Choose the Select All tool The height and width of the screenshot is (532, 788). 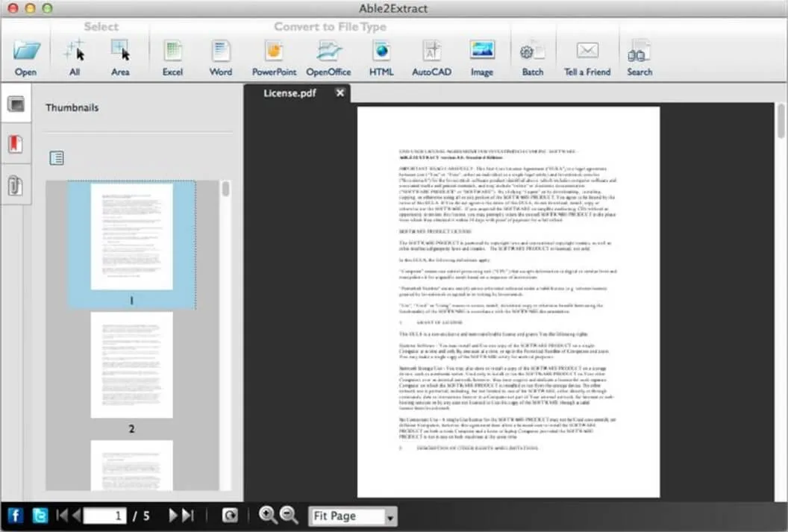click(75, 57)
